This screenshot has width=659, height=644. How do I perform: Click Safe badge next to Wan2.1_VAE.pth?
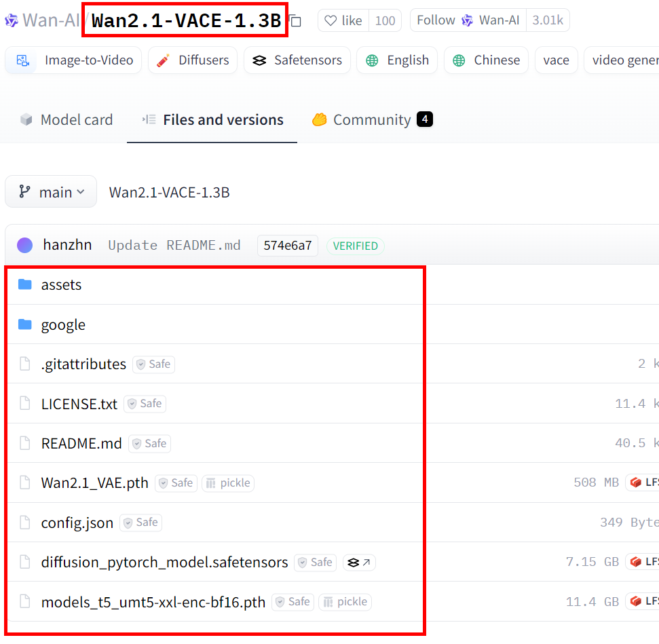pos(176,483)
